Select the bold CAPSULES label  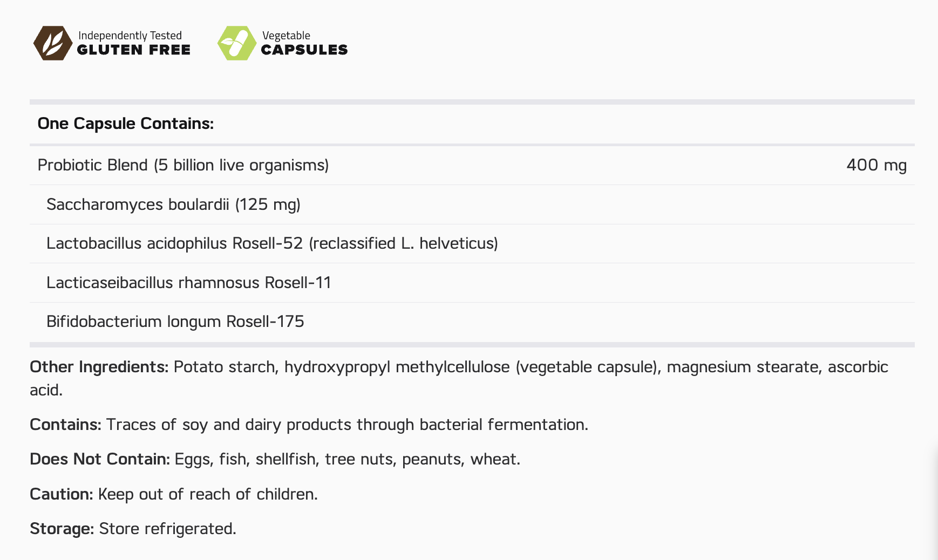pos(304,50)
